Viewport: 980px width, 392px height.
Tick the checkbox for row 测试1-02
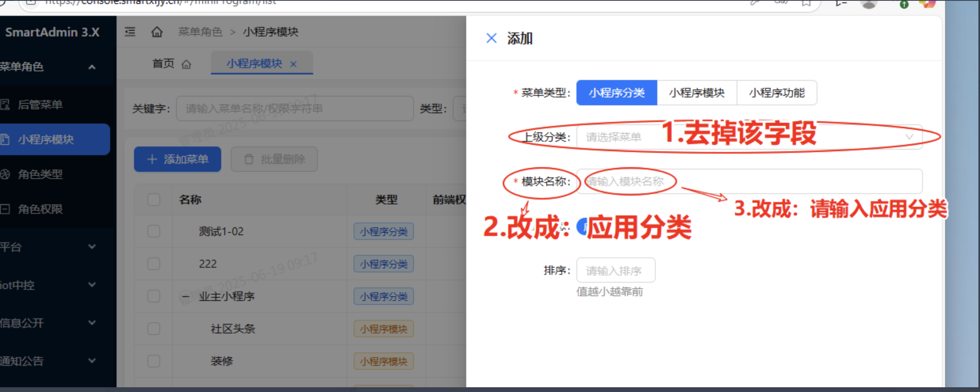[x=154, y=231]
